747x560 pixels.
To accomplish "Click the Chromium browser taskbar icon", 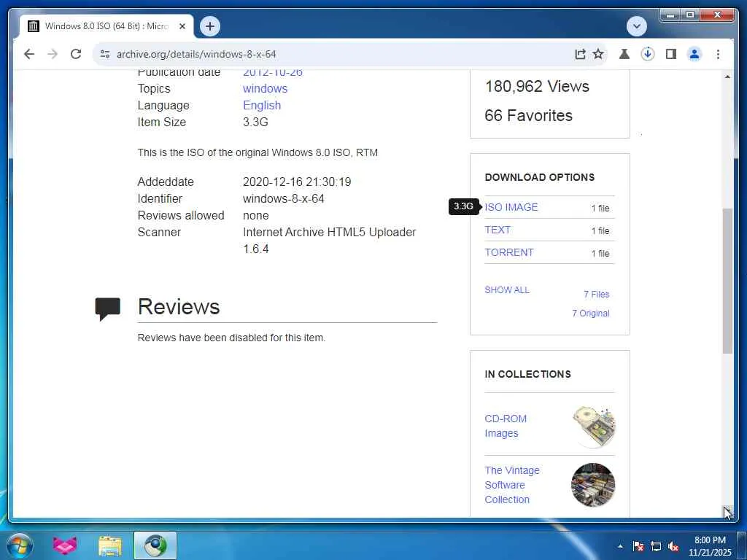I will click(155, 545).
